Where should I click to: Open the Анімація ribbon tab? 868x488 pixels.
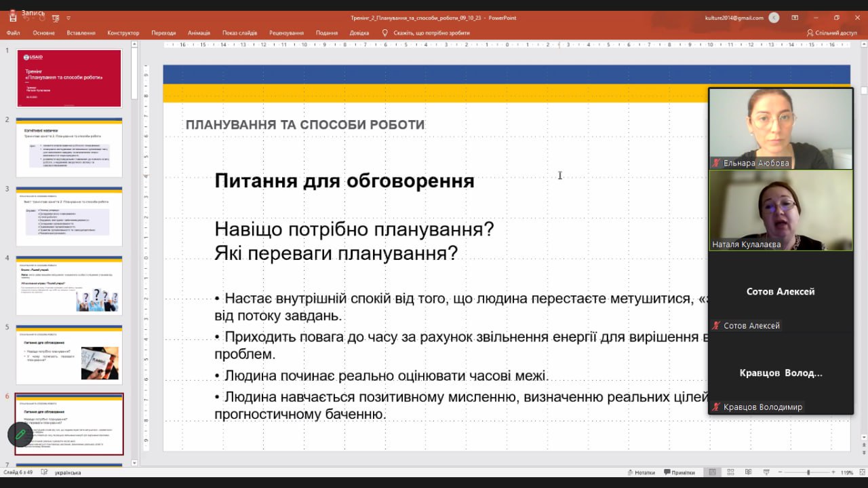pos(199,33)
